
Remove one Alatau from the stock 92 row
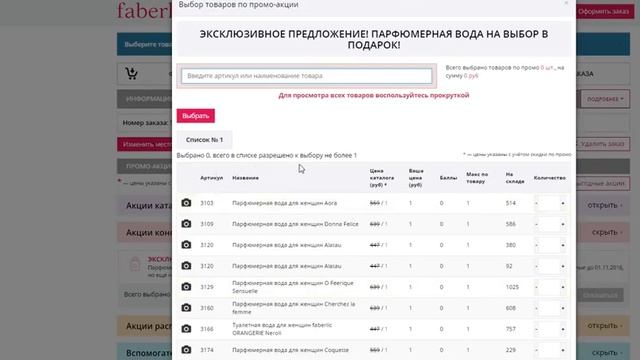(x=536, y=266)
